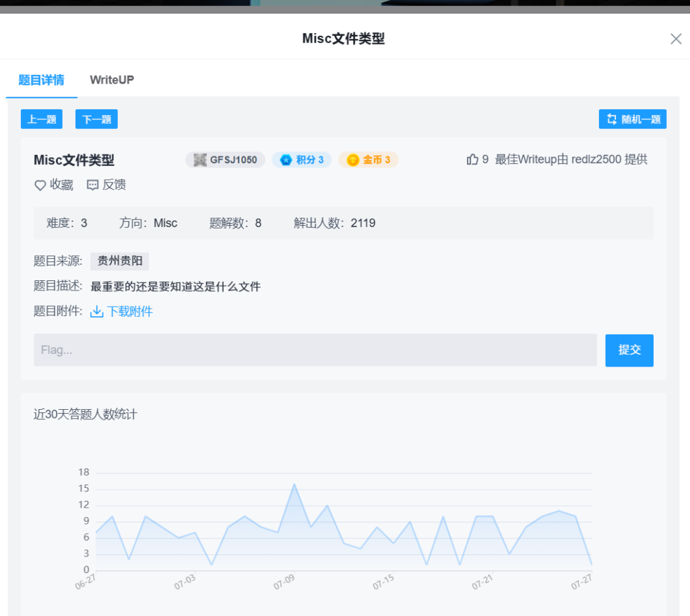Click the 金币 3 coin icon
Screen dimensions: 690x616
click(353, 160)
